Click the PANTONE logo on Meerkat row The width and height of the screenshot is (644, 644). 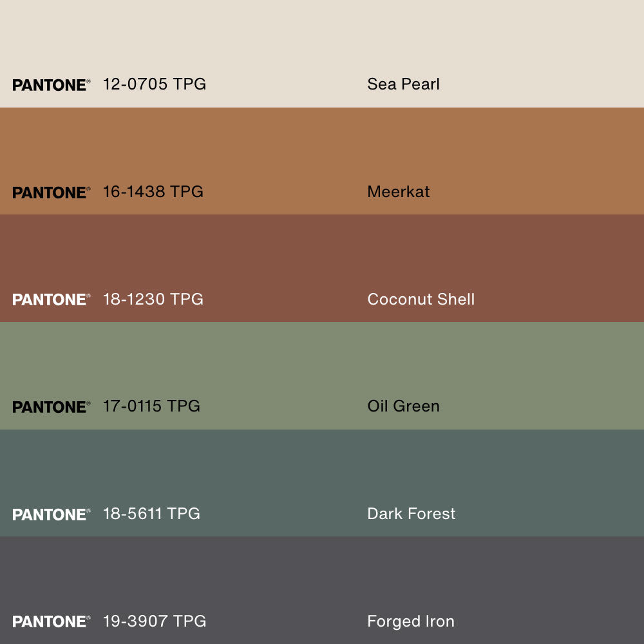pos(51,193)
